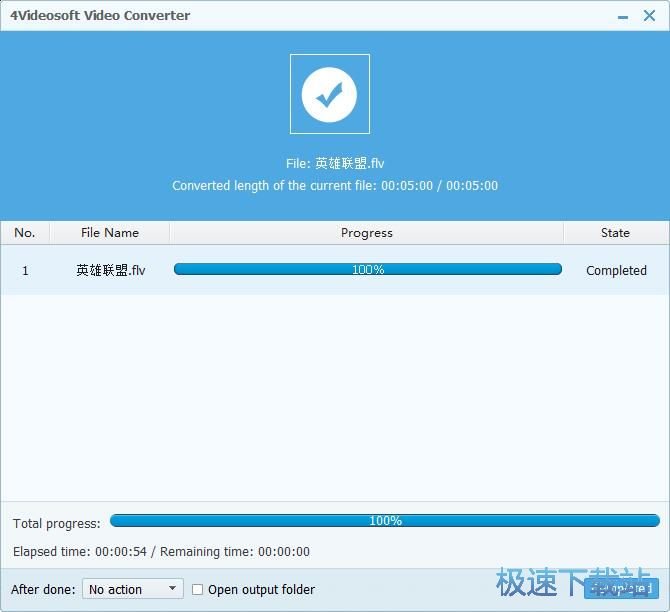
Task: Click the 100% progress bar in row 1
Action: pos(367,269)
